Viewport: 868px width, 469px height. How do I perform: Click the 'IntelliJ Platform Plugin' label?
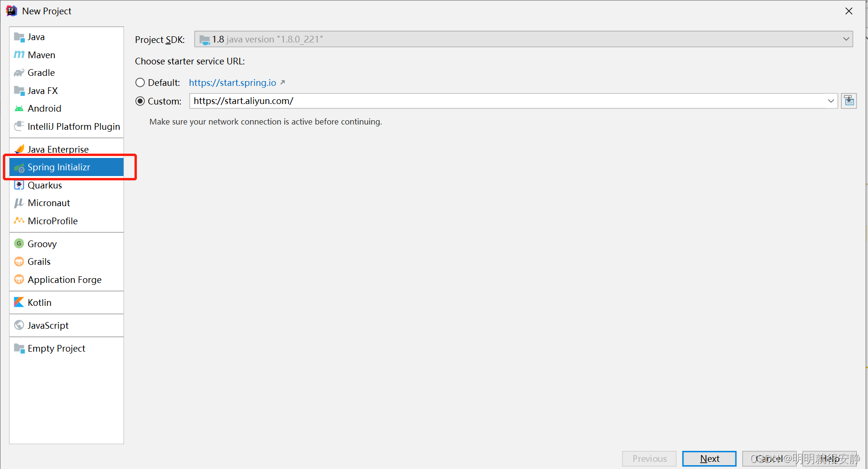(x=74, y=126)
